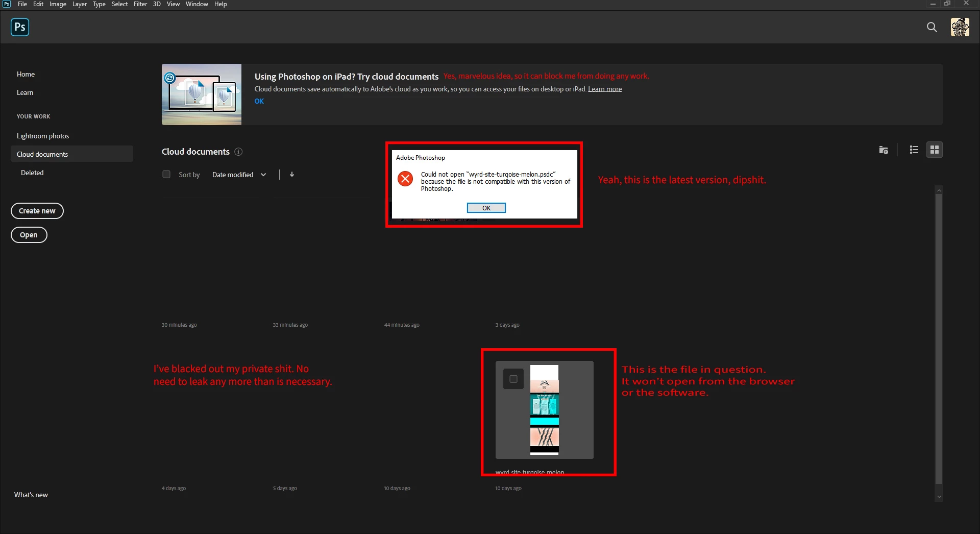Viewport: 980px width, 534px height.
Task: Click the Ps icon in title bar
Action: tap(7, 4)
